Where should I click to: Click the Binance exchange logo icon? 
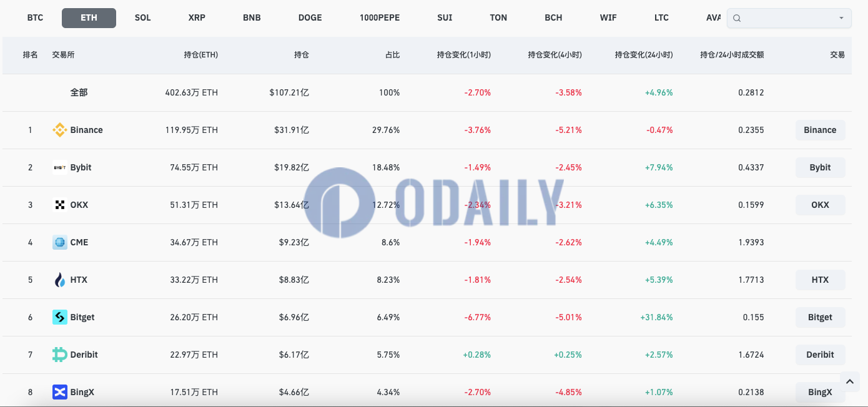click(60, 130)
